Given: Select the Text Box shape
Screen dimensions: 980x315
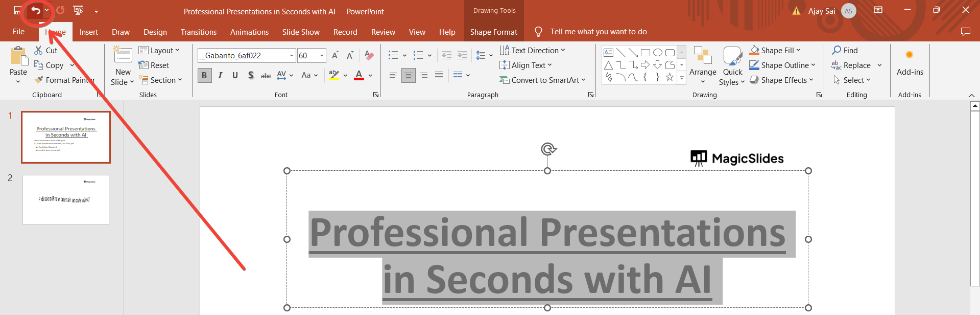Looking at the screenshot, I should [x=608, y=53].
